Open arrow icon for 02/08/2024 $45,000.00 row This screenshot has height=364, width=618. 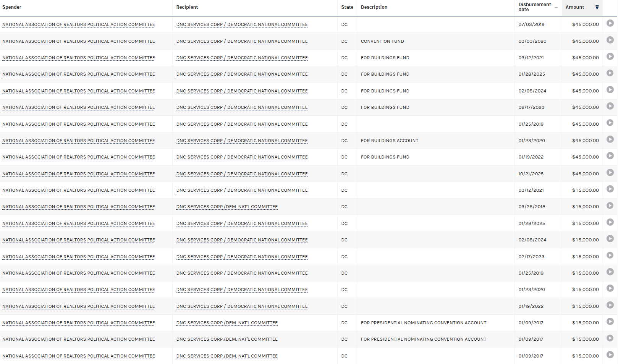(610, 90)
